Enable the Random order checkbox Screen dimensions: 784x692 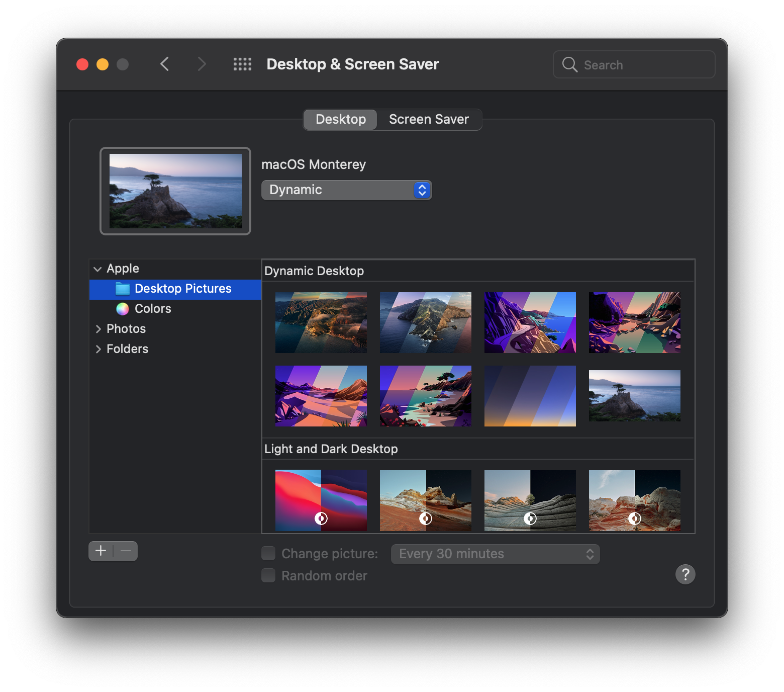(x=268, y=575)
